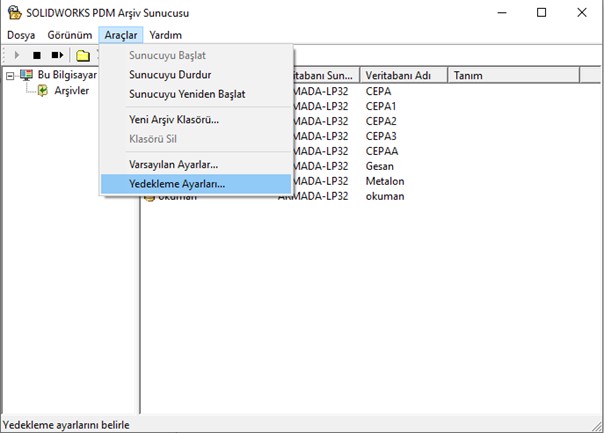Click the Bu Bilgisayar computer icon
This screenshot has height=433, width=604.
pos(26,75)
